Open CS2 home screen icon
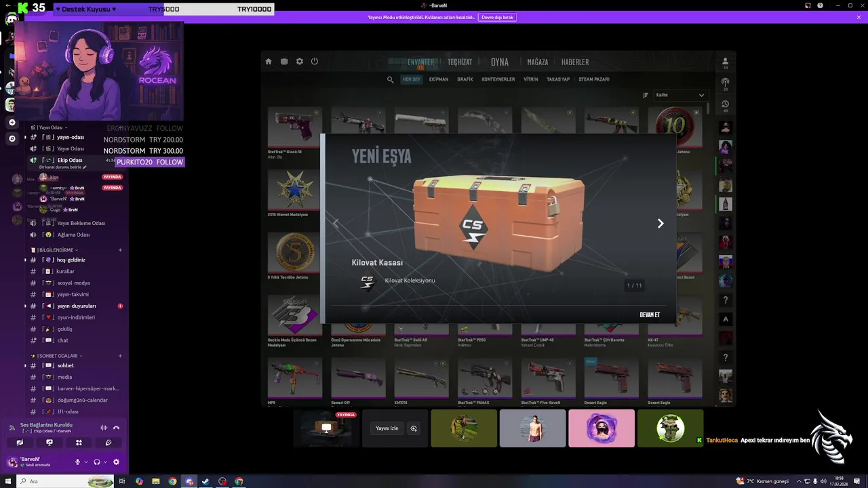 click(x=269, y=62)
